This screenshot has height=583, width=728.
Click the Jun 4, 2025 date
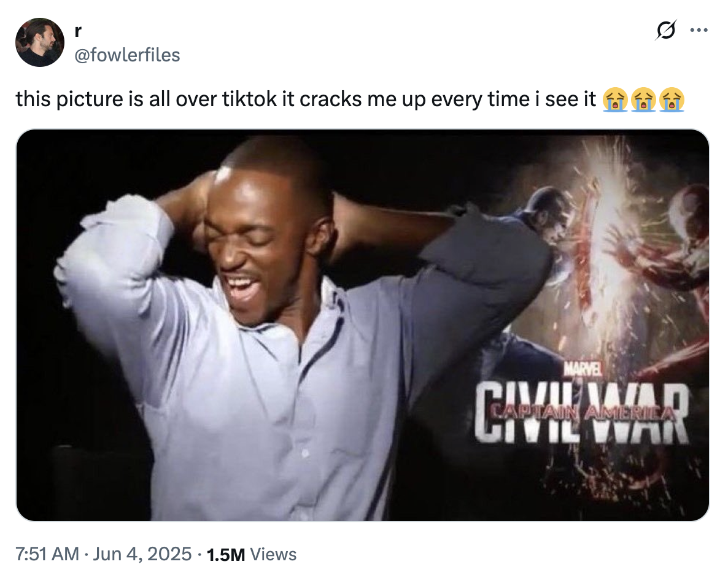point(145,554)
